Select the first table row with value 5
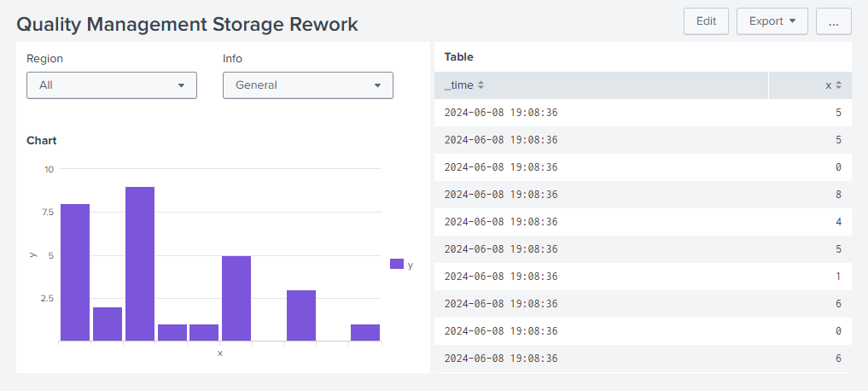The width and height of the screenshot is (868, 391). (x=642, y=113)
